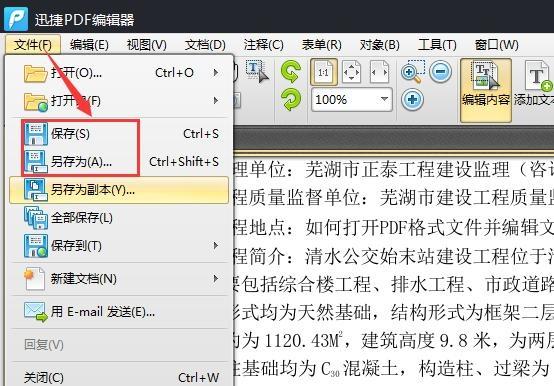Expand the 打开(O) submenu arrow
Screen dimensions: 554x386
point(216,73)
